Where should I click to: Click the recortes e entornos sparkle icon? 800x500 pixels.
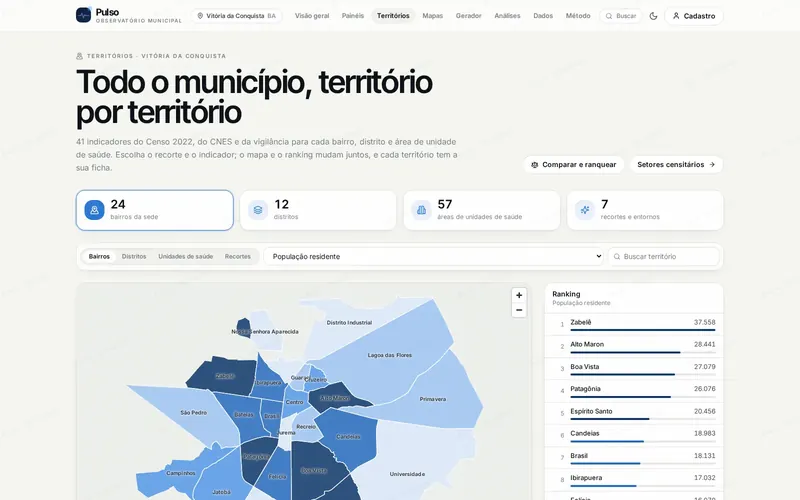585,210
